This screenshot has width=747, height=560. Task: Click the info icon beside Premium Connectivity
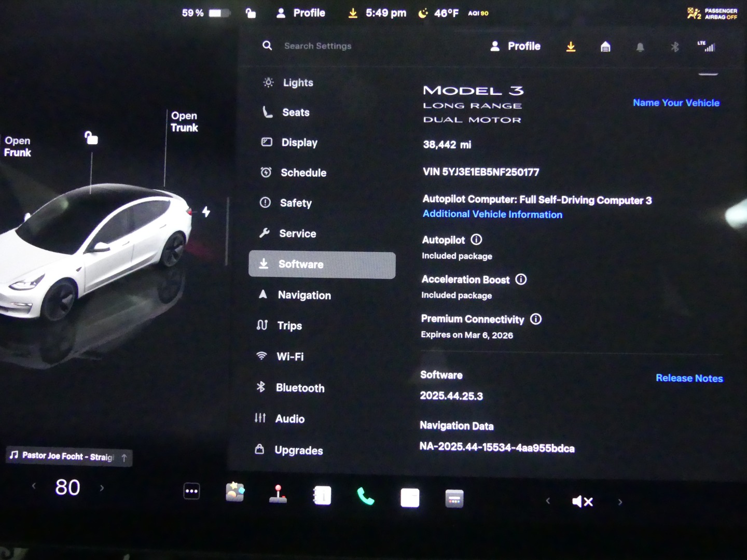tap(536, 319)
